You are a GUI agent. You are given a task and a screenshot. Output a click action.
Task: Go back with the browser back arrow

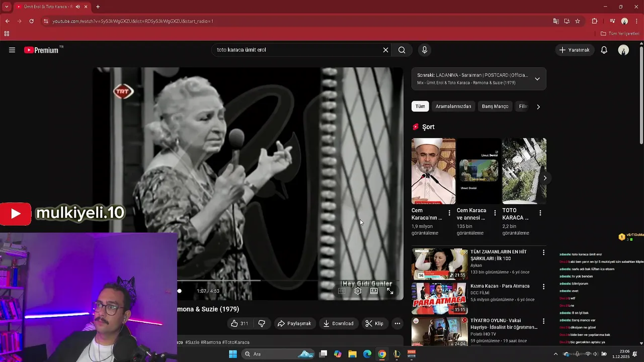click(x=7, y=21)
